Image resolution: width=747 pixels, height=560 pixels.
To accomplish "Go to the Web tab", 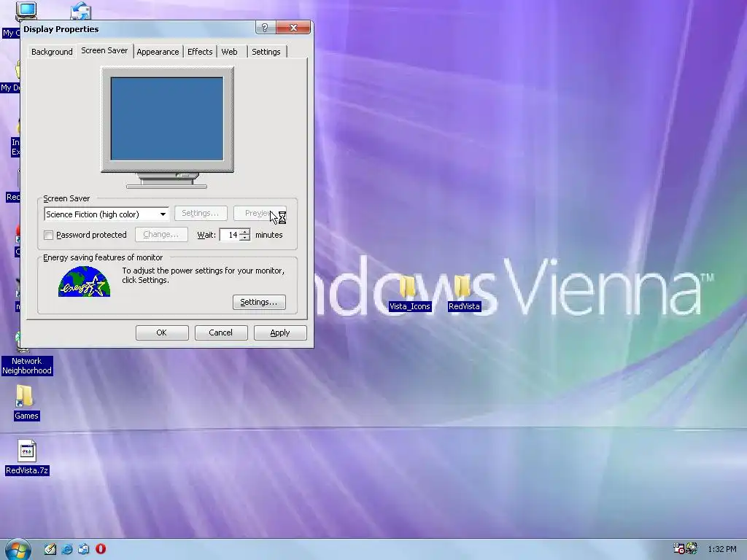I will (x=230, y=52).
